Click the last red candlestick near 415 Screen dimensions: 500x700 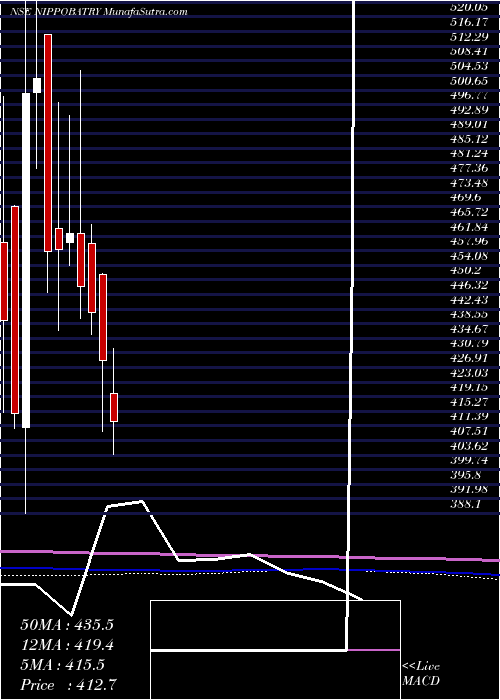(x=114, y=407)
